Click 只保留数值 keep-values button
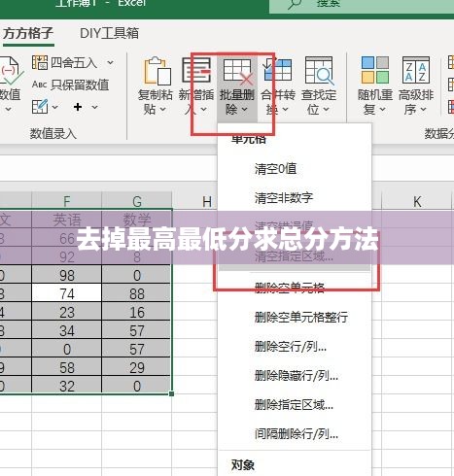The image size is (454, 476). 70,85
